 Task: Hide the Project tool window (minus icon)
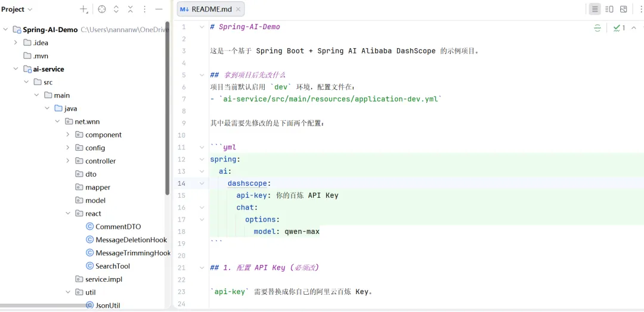[159, 10]
